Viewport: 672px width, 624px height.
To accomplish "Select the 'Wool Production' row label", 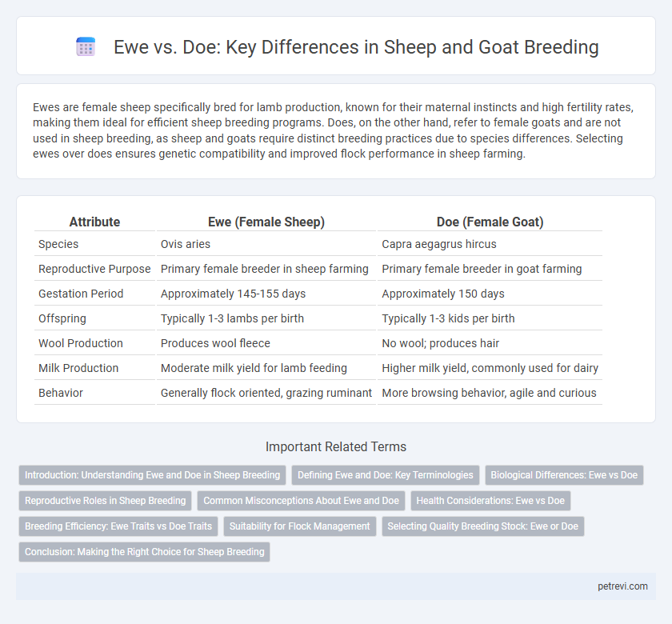I will click(81, 343).
